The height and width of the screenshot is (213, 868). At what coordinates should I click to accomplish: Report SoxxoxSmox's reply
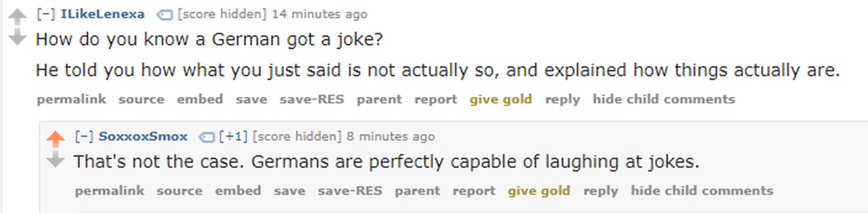pos(474,191)
